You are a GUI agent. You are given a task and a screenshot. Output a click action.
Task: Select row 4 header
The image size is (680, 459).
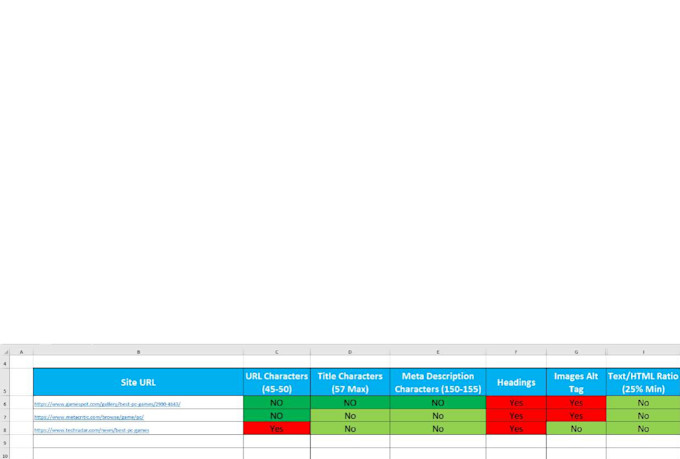pyautogui.click(x=5, y=362)
